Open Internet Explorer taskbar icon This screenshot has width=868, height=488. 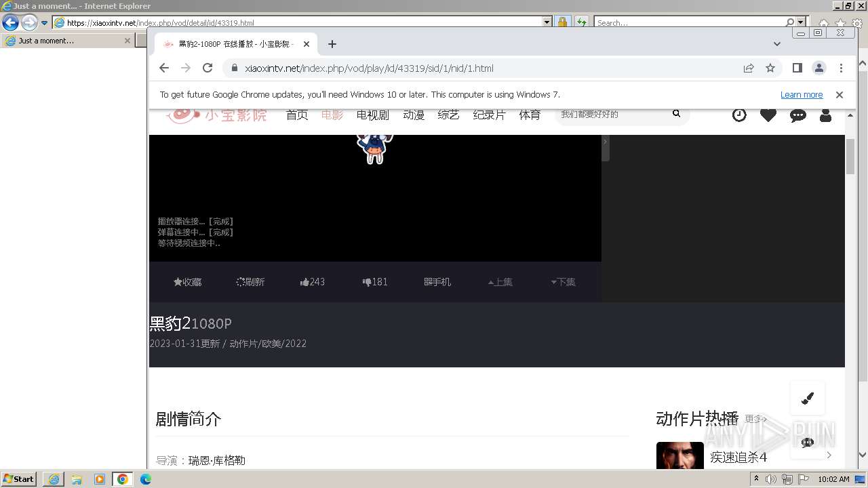point(54,479)
